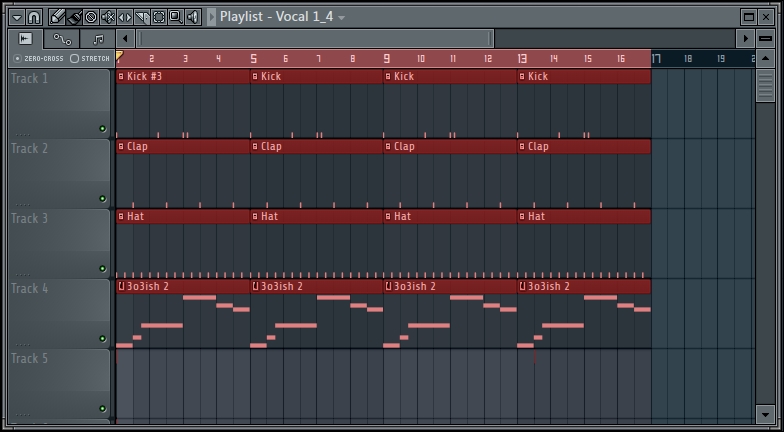Viewport: 784px width, 432px height.
Task: Switch to the pattern clips note tab
Action: click(x=98, y=39)
